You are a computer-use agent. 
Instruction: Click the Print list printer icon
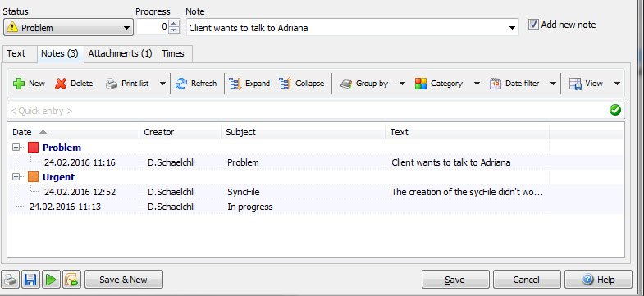[112, 84]
